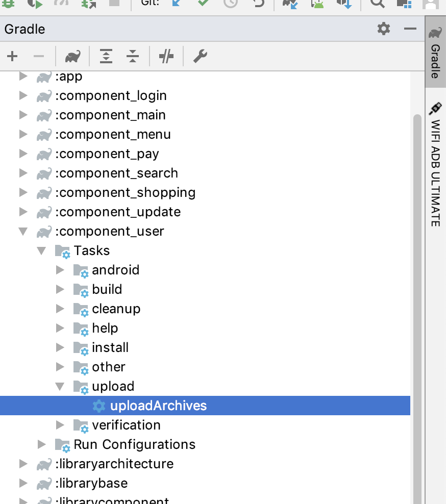Select the Run Configurations node
The width and height of the screenshot is (446, 504).
tap(134, 444)
